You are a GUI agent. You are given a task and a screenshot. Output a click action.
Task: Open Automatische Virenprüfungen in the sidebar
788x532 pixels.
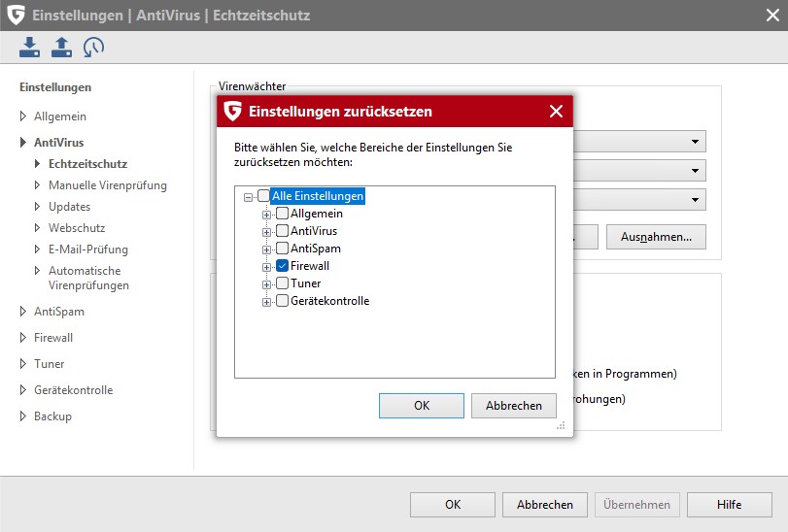[x=88, y=278]
